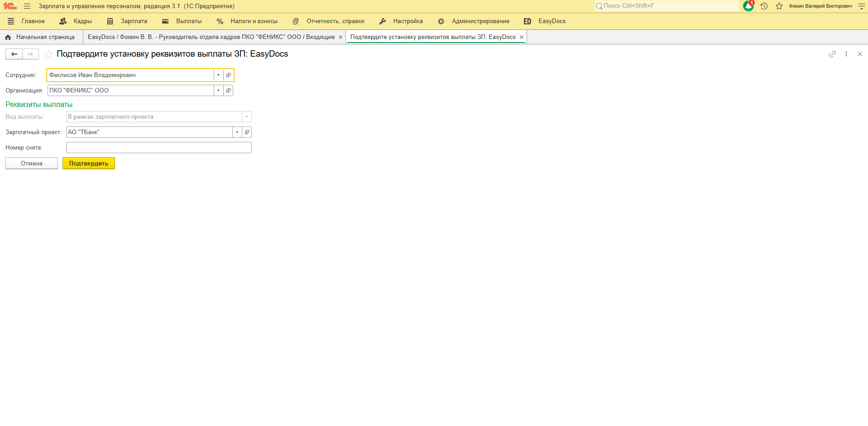
Task: Expand the Организация dropdown list
Action: tap(218, 91)
